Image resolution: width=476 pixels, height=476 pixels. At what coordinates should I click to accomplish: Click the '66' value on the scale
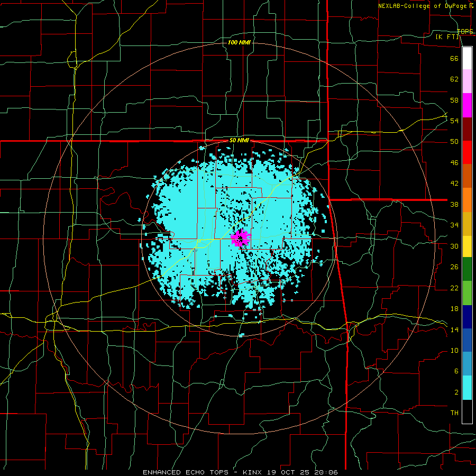[x=454, y=58]
